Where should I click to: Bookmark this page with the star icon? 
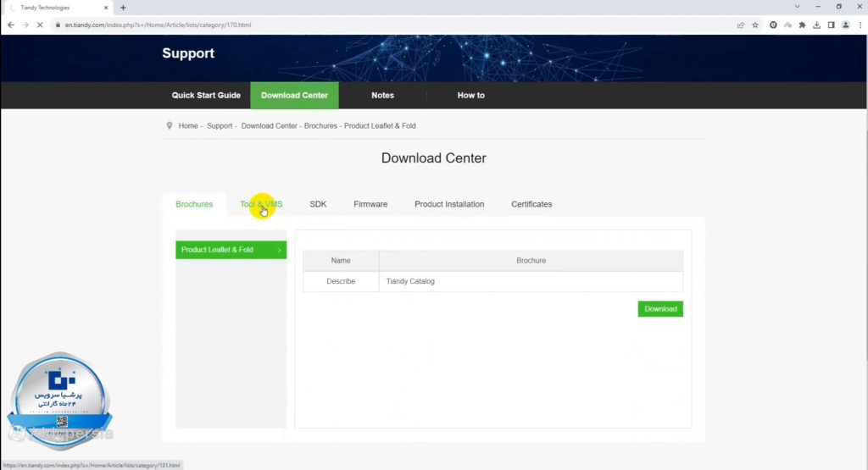[755, 25]
